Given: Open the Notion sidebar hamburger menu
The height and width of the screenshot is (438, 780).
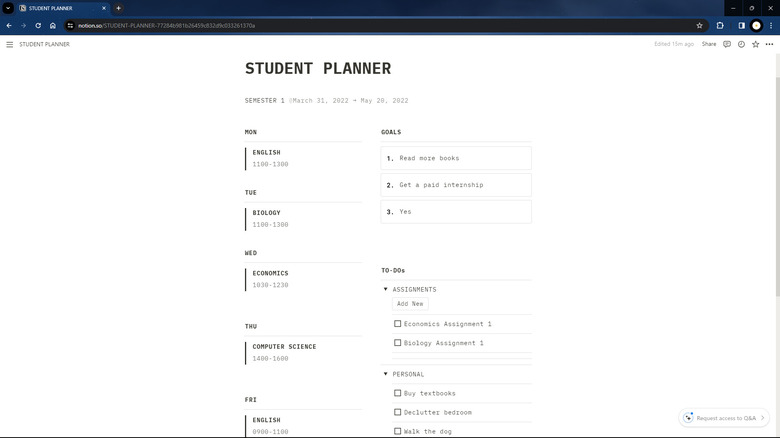Looking at the screenshot, I should 9,44.
